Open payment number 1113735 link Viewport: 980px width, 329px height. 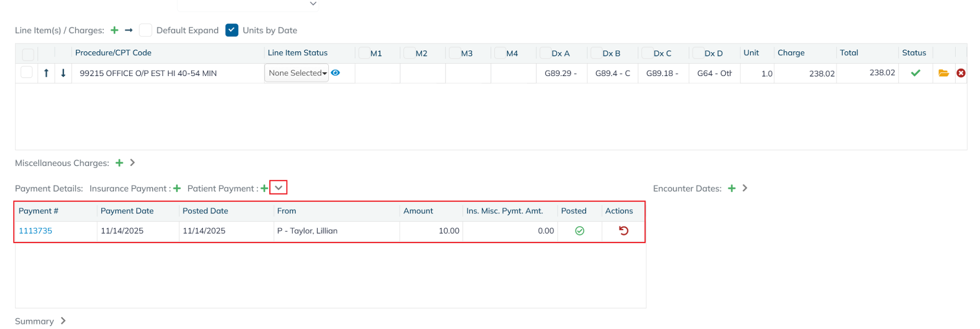[35, 231]
